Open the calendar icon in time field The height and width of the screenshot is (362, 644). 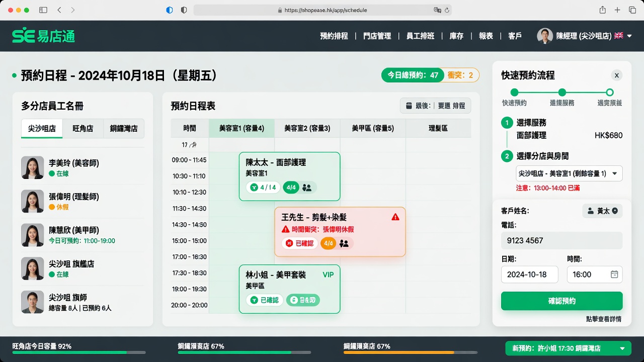click(614, 275)
